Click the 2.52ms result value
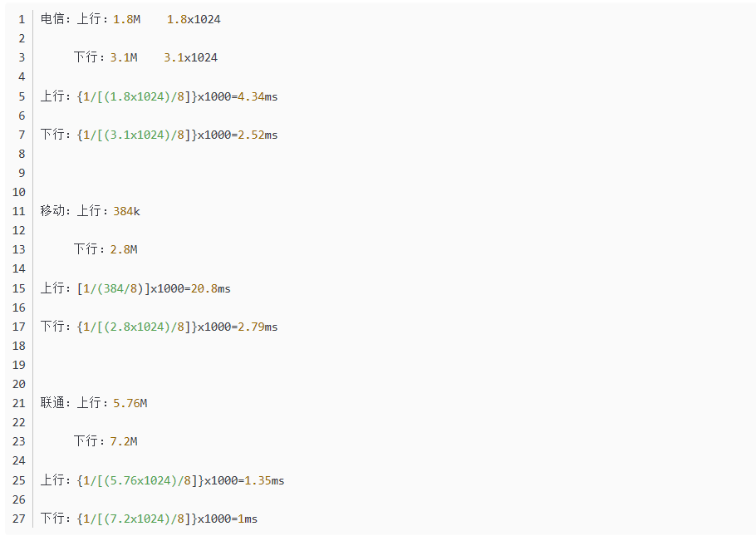 [258, 135]
